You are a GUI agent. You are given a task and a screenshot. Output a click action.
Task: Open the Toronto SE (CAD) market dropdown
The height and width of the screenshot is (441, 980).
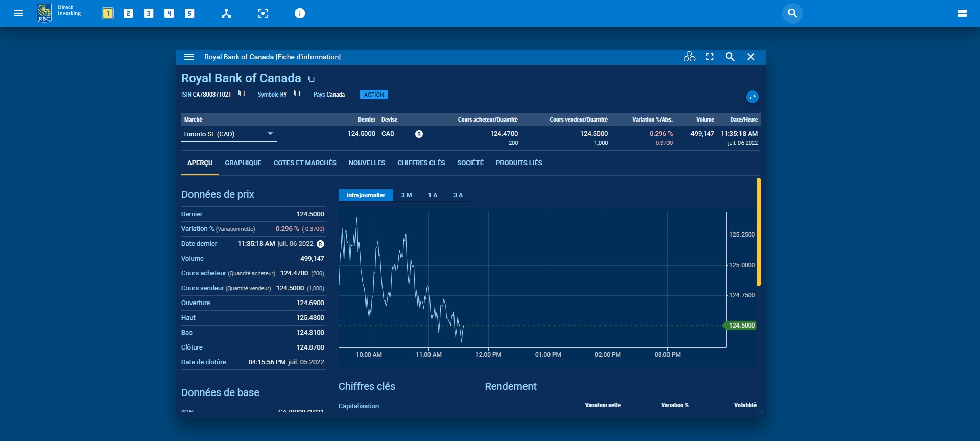(229, 134)
